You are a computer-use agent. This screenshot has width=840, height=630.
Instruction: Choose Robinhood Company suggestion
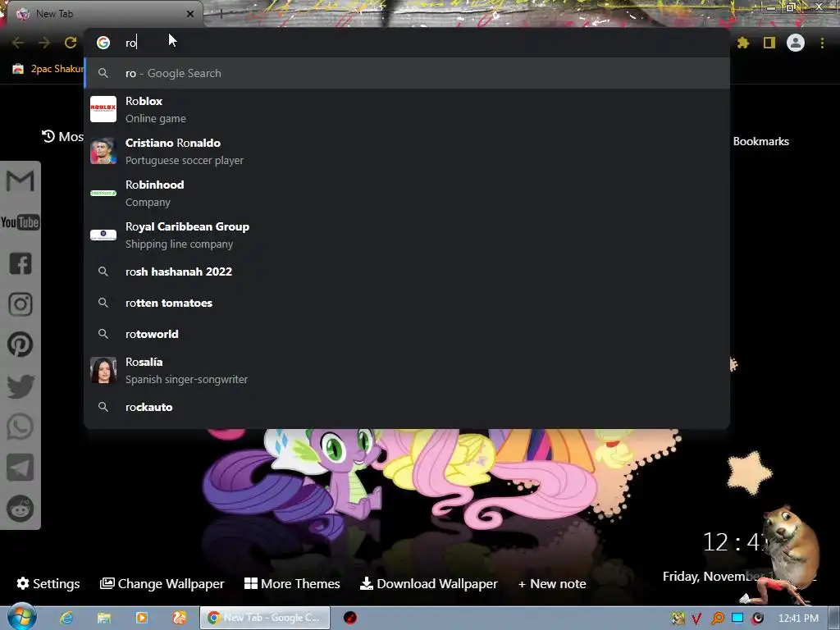pyautogui.click(x=407, y=193)
